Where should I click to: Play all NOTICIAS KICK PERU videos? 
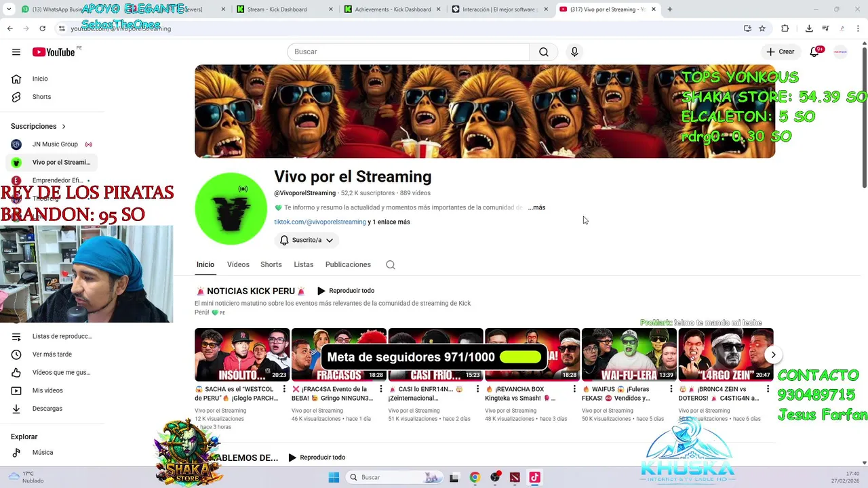(x=346, y=291)
